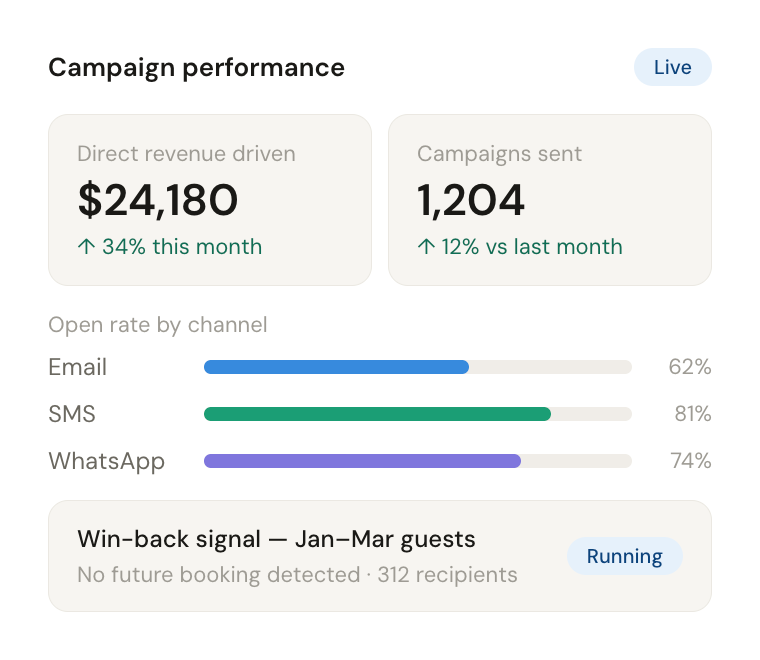Click the No future booking detected subtitle
This screenshot has width=760, height=660.
click(297, 574)
